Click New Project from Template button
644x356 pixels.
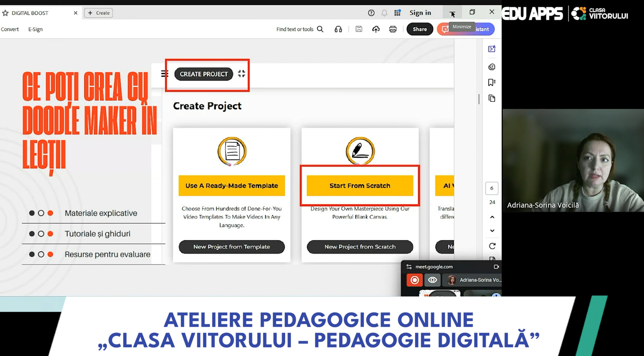coord(232,247)
